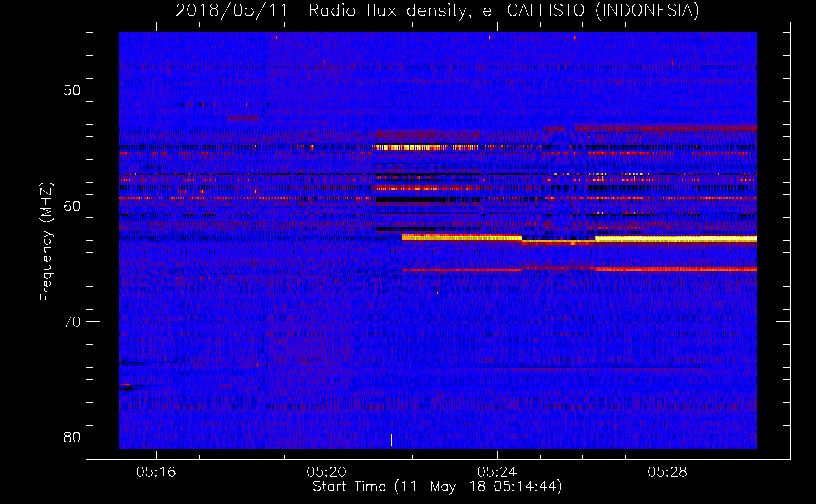Image resolution: width=816 pixels, height=504 pixels.
Task: Click the 05:24 time tick label
Action: point(497,472)
